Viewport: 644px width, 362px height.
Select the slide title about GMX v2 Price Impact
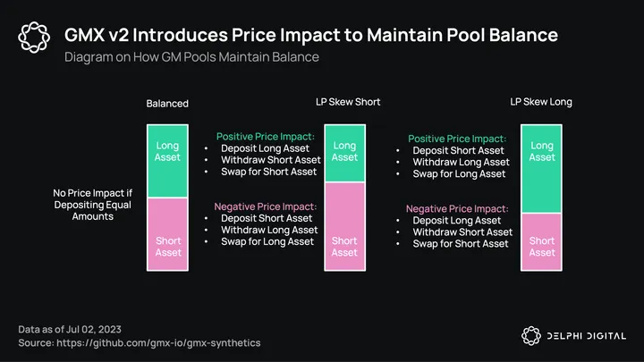click(311, 35)
